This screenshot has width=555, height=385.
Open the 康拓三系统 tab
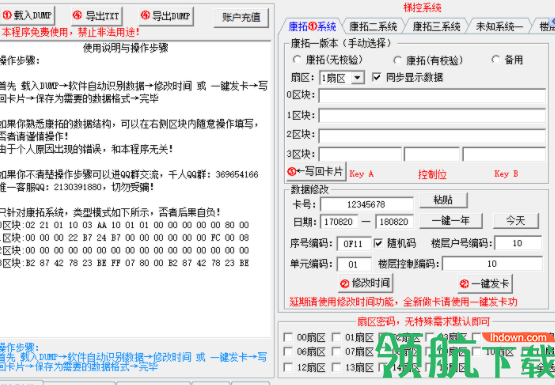click(x=436, y=27)
